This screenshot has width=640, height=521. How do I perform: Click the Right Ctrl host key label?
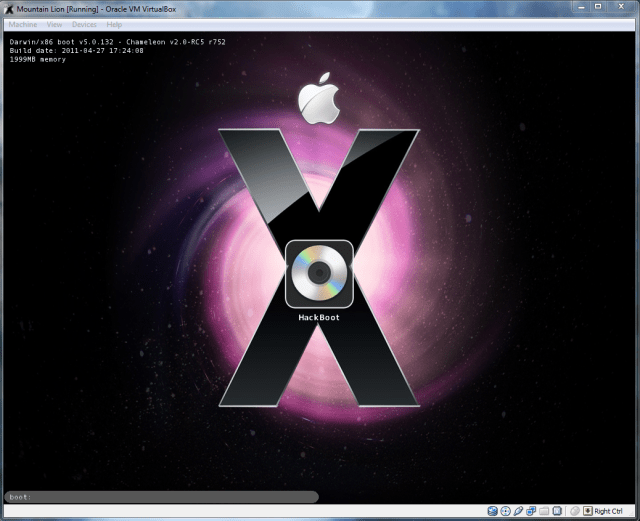click(x=609, y=512)
